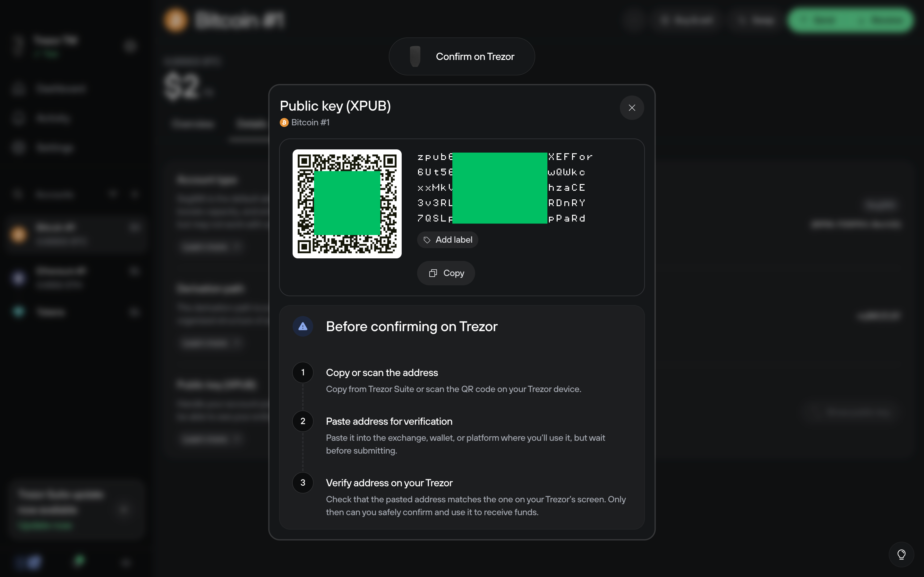Image resolution: width=924 pixels, height=577 pixels.
Task: Click the 'Copy or scan the address' heading
Action: pyautogui.click(x=382, y=372)
